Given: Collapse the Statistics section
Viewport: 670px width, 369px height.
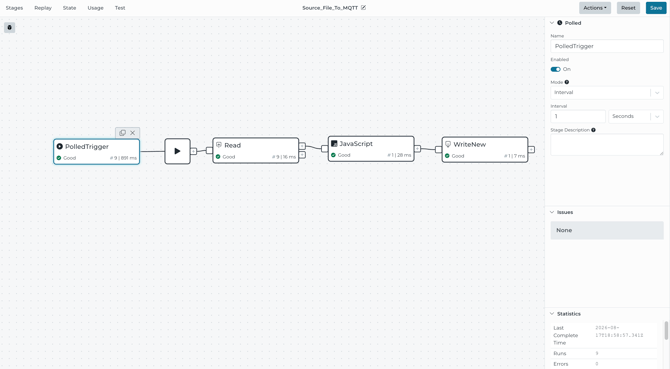Looking at the screenshot, I should (552, 313).
